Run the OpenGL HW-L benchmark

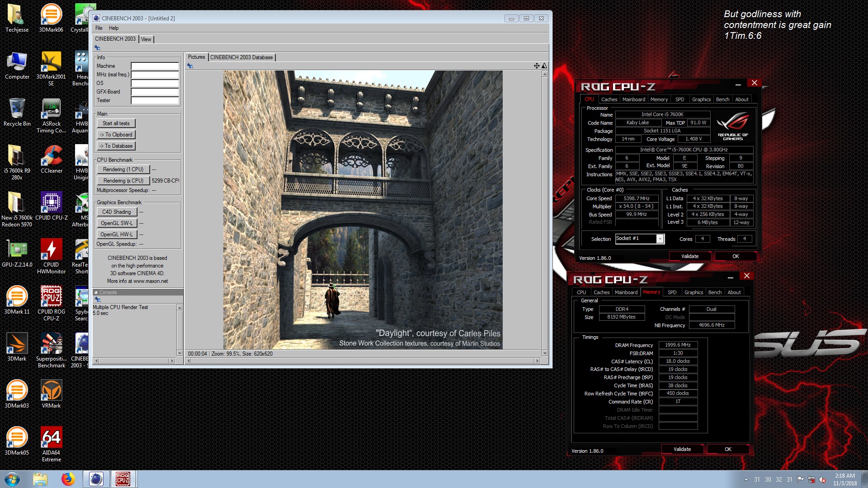[x=116, y=235]
